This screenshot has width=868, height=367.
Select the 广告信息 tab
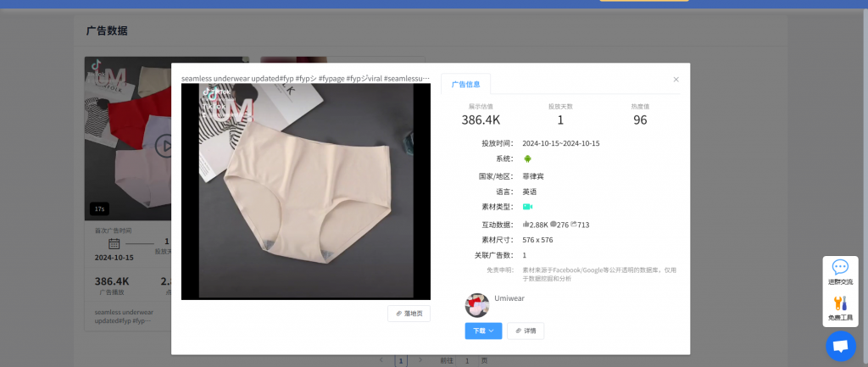coord(465,84)
